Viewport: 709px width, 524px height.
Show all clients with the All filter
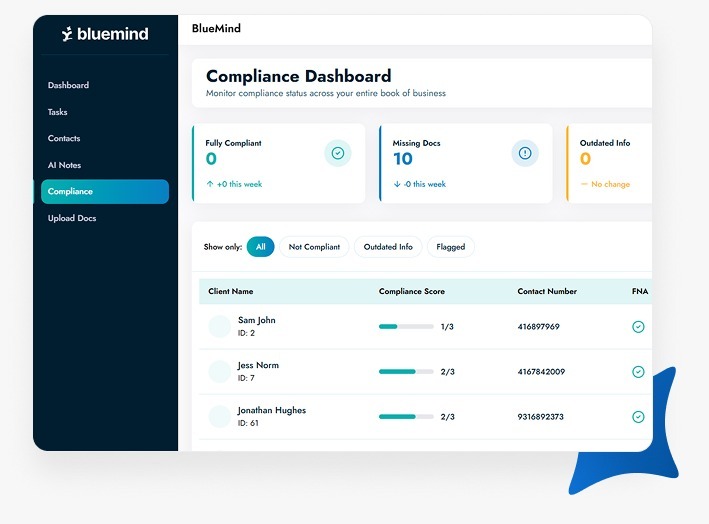pyautogui.click(x=260, y=247)
